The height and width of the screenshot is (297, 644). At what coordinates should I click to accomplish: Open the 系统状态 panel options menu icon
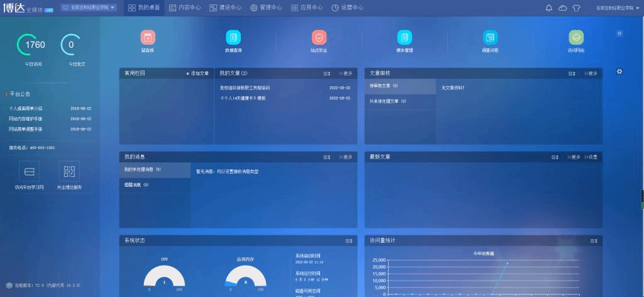pyautogui.click(x=348, y=241)
